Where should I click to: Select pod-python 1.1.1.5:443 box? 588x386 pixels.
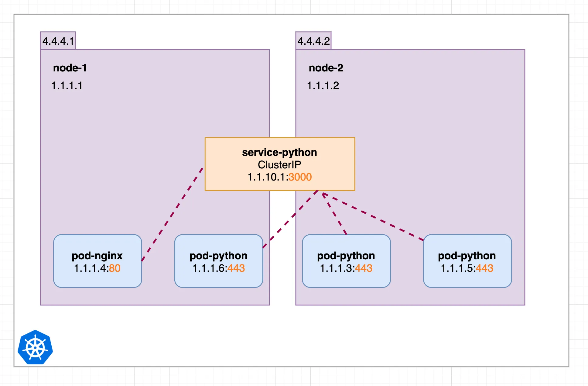pos(467,261)
